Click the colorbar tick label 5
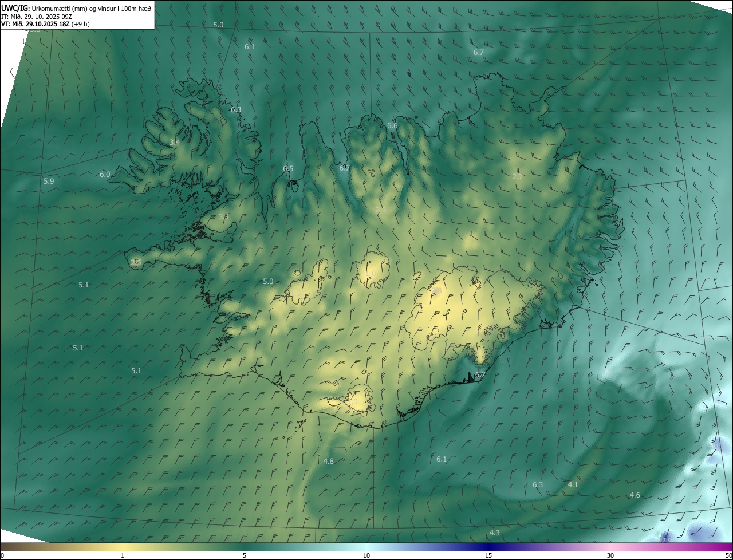 click(245, 555)
